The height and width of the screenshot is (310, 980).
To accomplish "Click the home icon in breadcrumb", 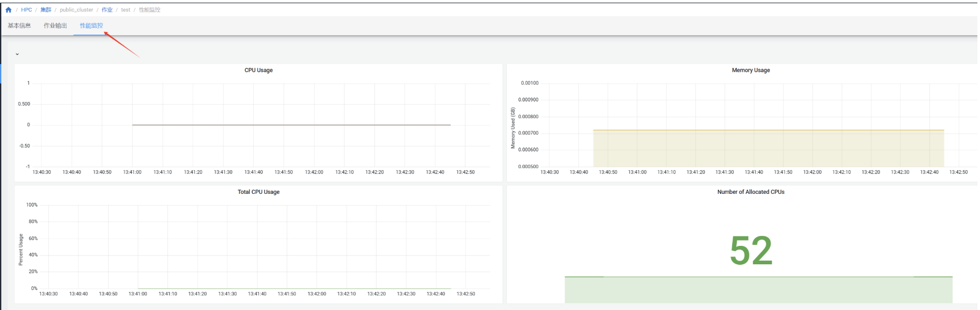I will click(x=8, y=10).
